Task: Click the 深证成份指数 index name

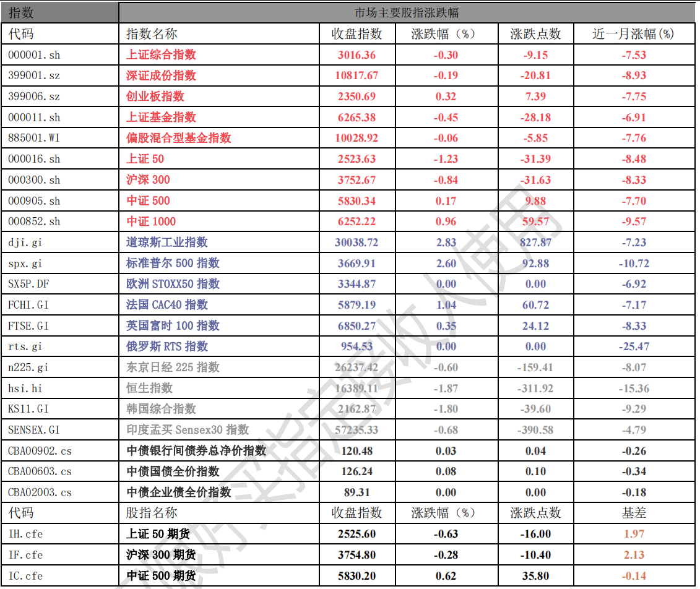Action: click(161, 75)
